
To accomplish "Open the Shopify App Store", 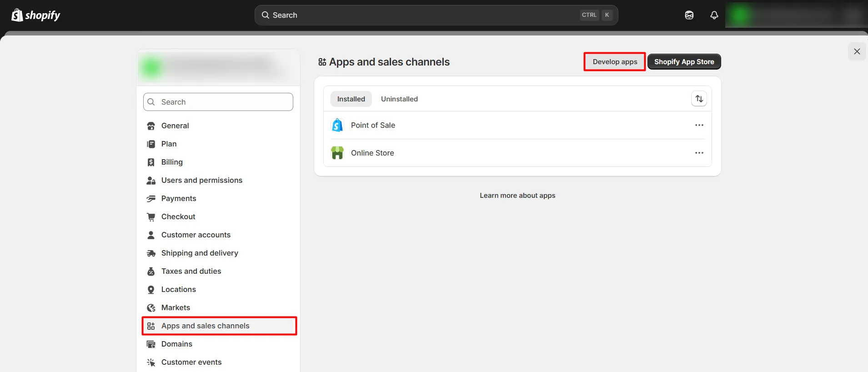I will click(684, 61).
